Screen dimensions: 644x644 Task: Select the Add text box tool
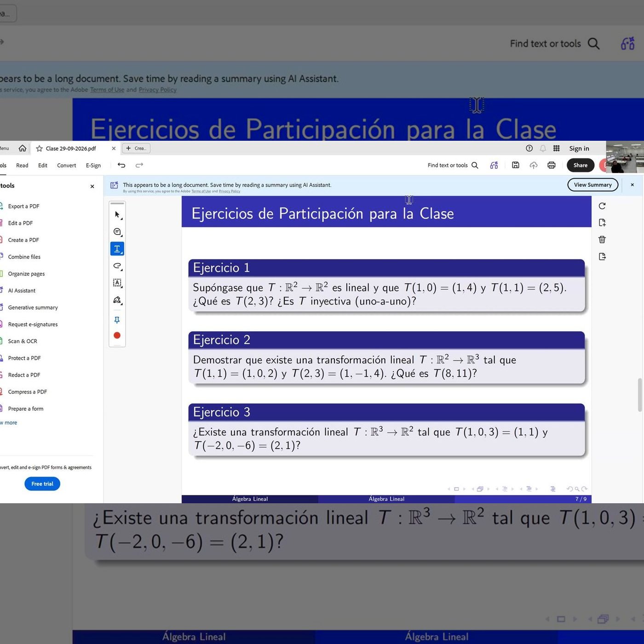click(x=117, y=283)
